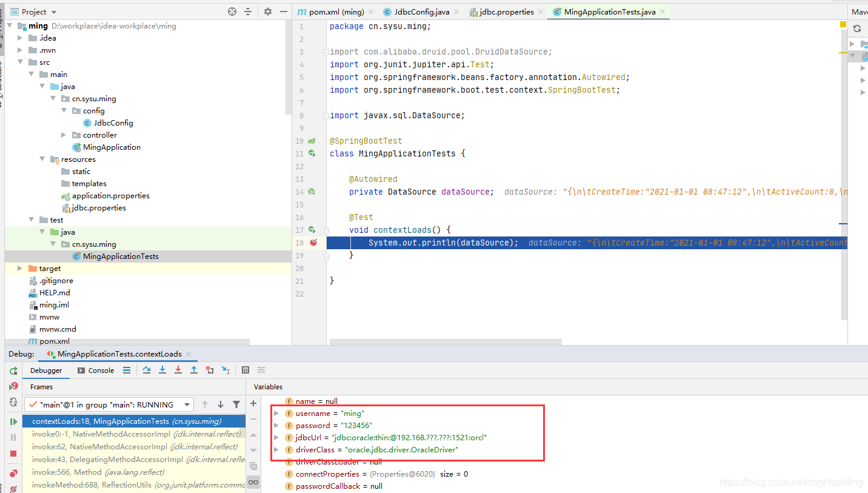This screenshot has height=493, width=868.
Task: Resume program with green play icon
Action: [x=13, y=421]
